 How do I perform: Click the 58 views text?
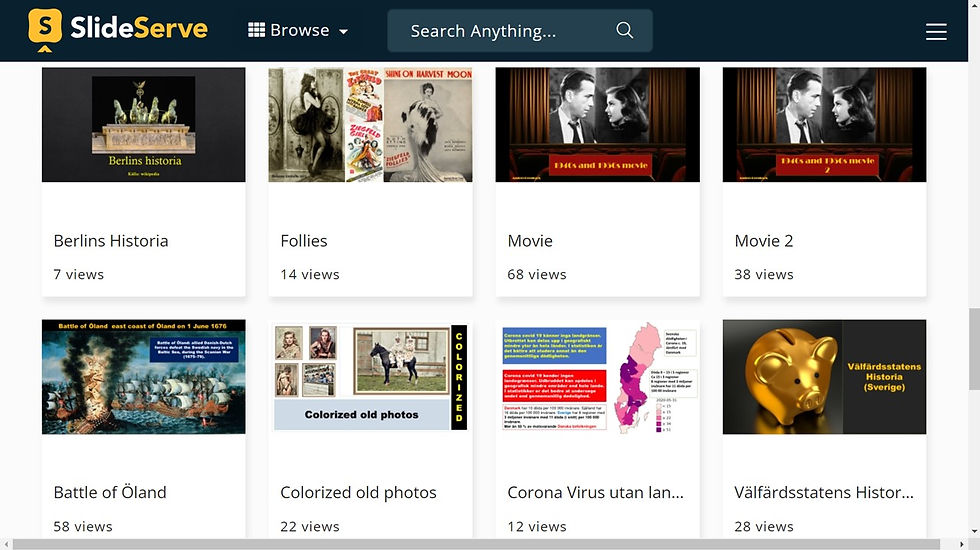(x=83, y=526)
